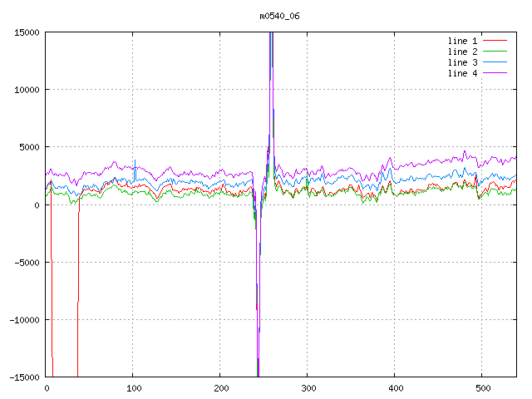532x399 pixels.
Task: Click the 500 x-axis tick label
Action: (482, 388)
